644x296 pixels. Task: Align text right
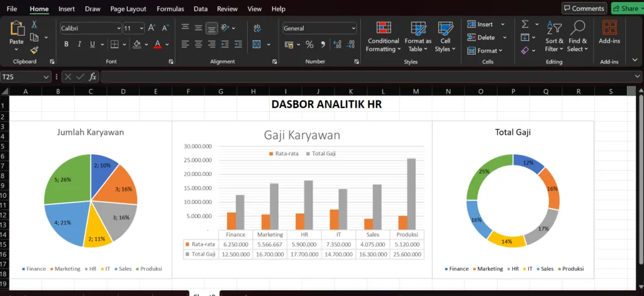(211, 44)
